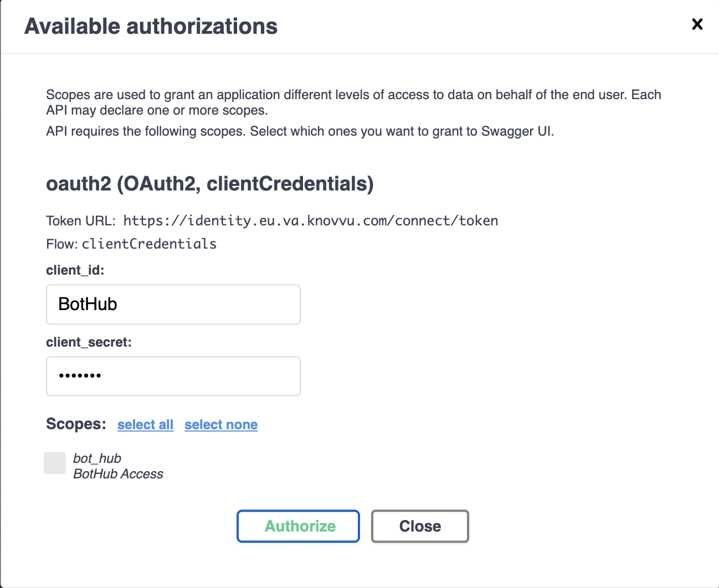Click the 'client_secret:' field label

point(89,342)
